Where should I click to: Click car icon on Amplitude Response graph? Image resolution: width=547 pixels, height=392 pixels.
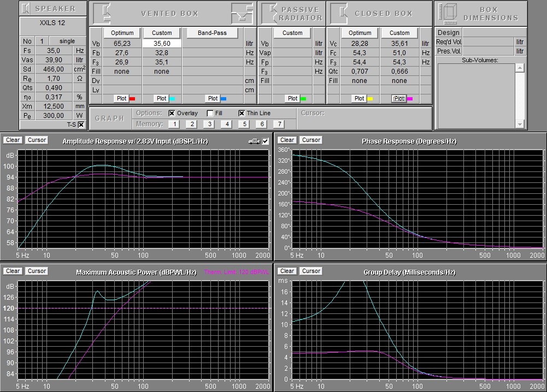click(254, 141)
